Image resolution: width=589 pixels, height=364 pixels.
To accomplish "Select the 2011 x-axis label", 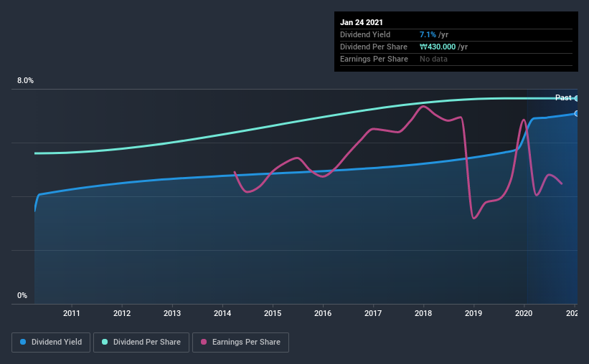I will coord(71,313).
